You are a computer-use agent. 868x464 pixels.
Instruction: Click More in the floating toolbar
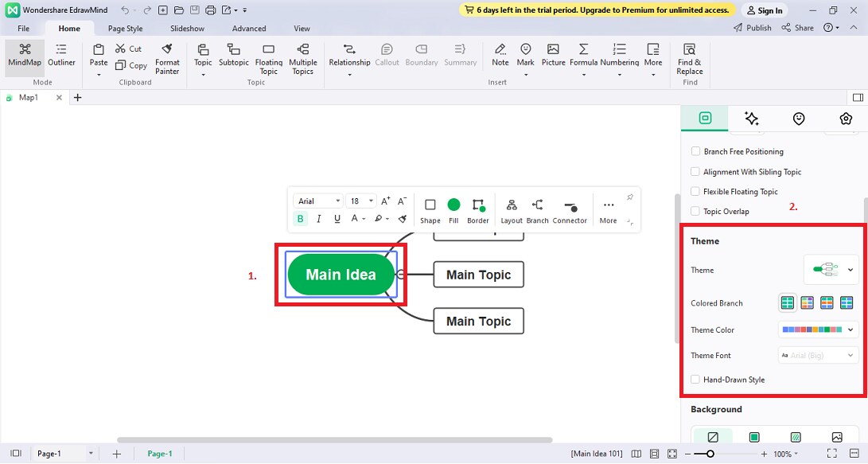pyautogui.click(x=608, y=211)
